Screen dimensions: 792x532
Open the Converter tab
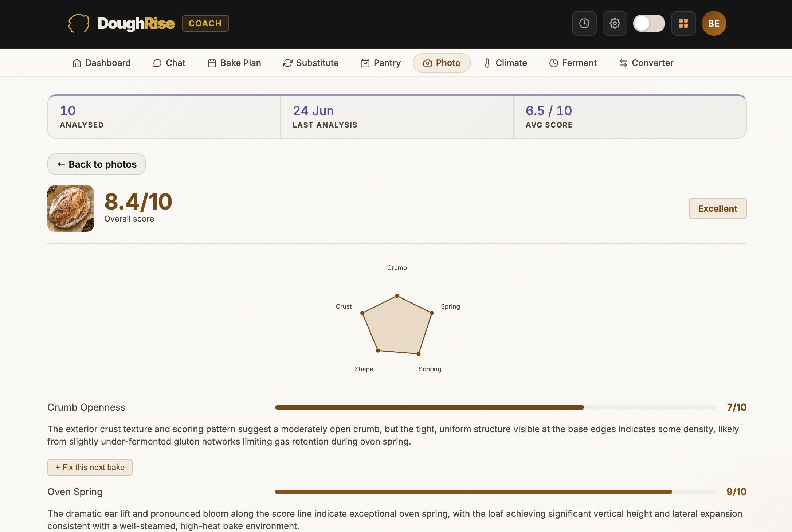(646, 63)
